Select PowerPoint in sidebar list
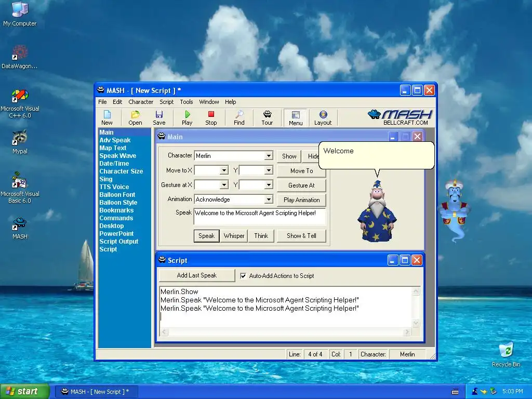The image size is (532, 399). 116,234
